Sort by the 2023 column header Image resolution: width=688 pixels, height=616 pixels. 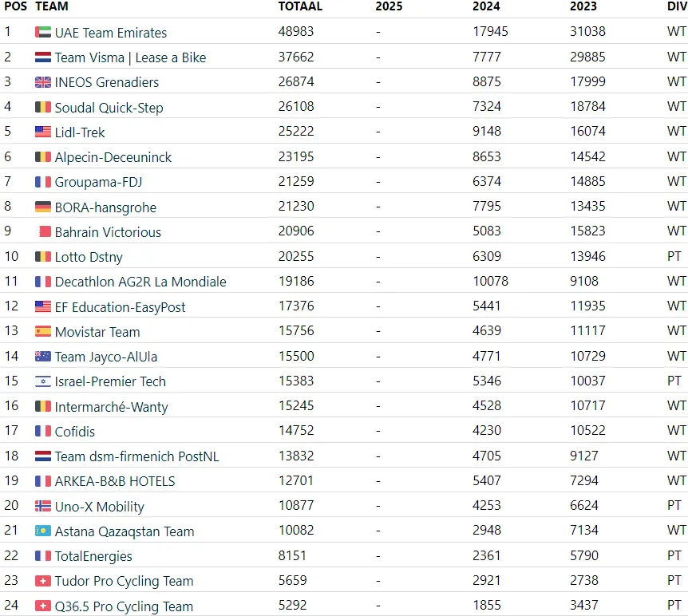coord(583,6)
